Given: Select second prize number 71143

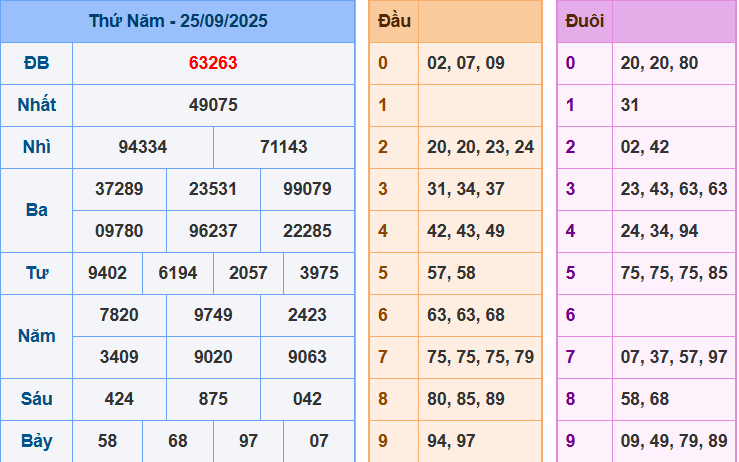Looking at the screenshot, I should 284,147.
